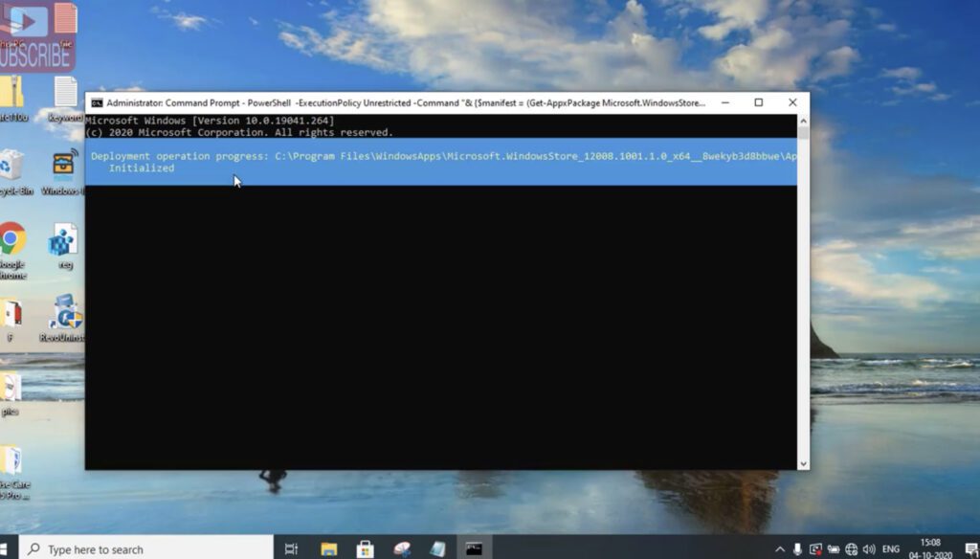The width and height of the screenshot is (980, 559).
Task: Launch the Microsoft Store from the taskbar
Action: pyautogui.click(x=366, y=548)
